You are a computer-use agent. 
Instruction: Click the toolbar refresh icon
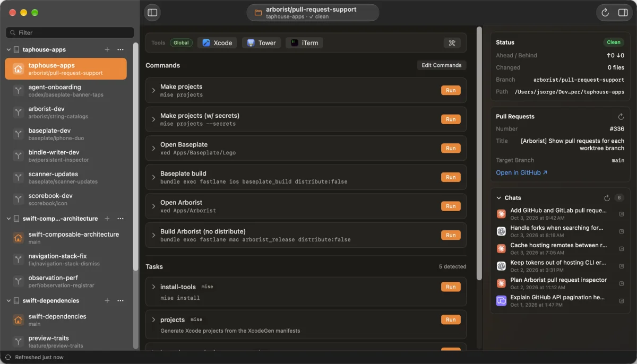(x=605, y=12)
